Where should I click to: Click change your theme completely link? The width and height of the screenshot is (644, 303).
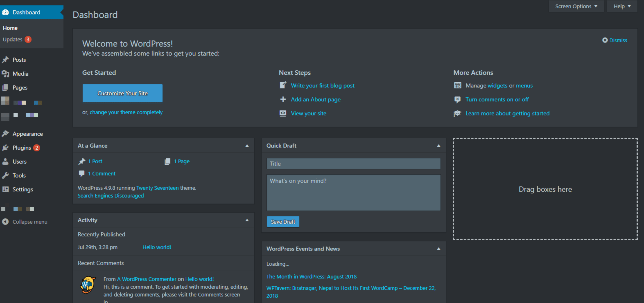[x=126, y=112]
